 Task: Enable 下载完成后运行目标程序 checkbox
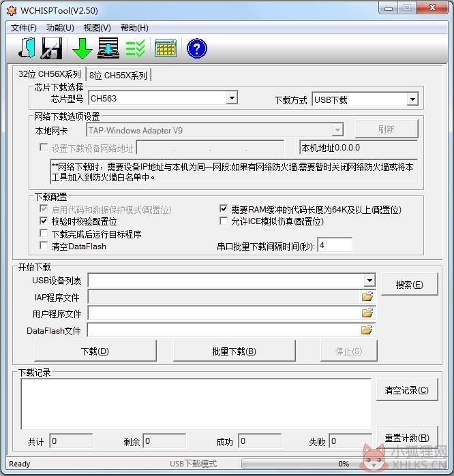pyautogui.click(x=44, y=233)
